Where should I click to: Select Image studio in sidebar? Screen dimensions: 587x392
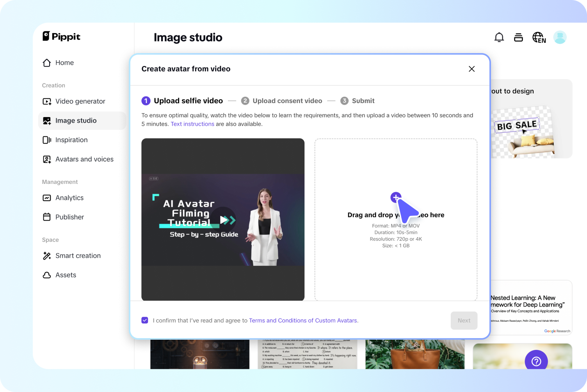click(x=82, y=121)
